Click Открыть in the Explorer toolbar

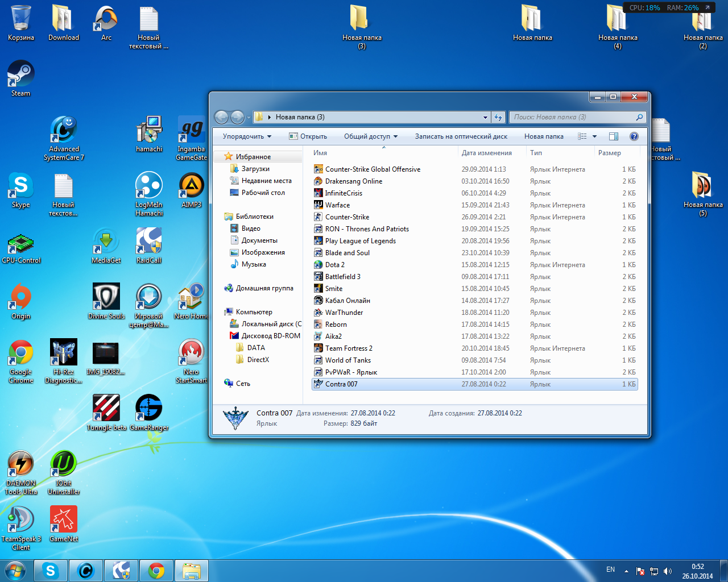click(x=308, y=136)
